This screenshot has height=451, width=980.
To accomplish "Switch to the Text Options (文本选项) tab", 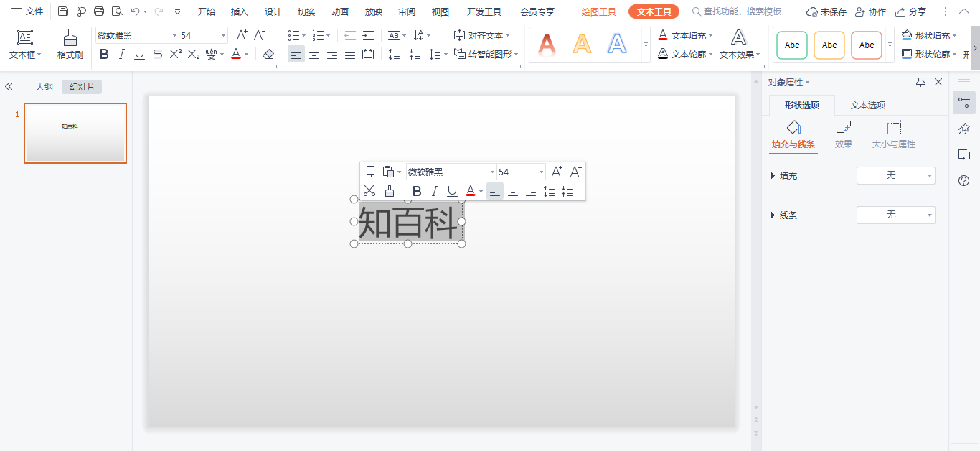I will [x=867, y=105].
